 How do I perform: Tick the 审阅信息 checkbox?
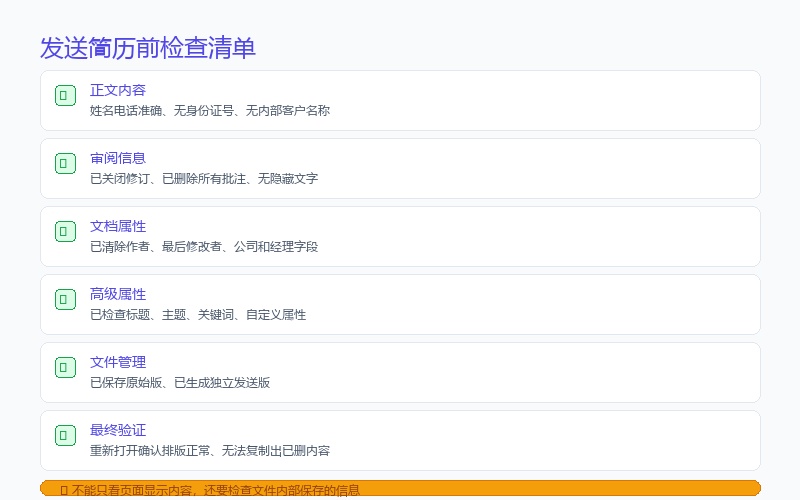click(65, 163)
